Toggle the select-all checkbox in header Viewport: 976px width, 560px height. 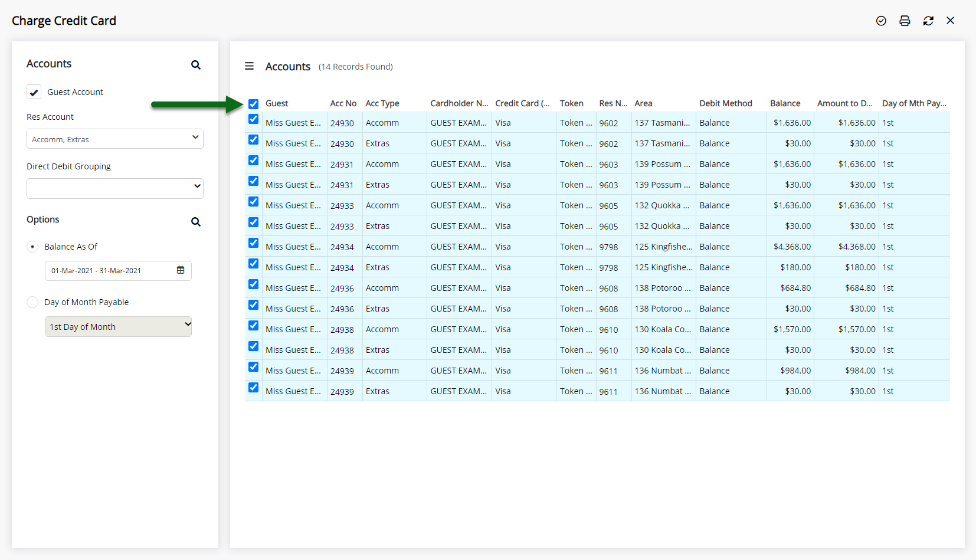click(x=254, y=104)
